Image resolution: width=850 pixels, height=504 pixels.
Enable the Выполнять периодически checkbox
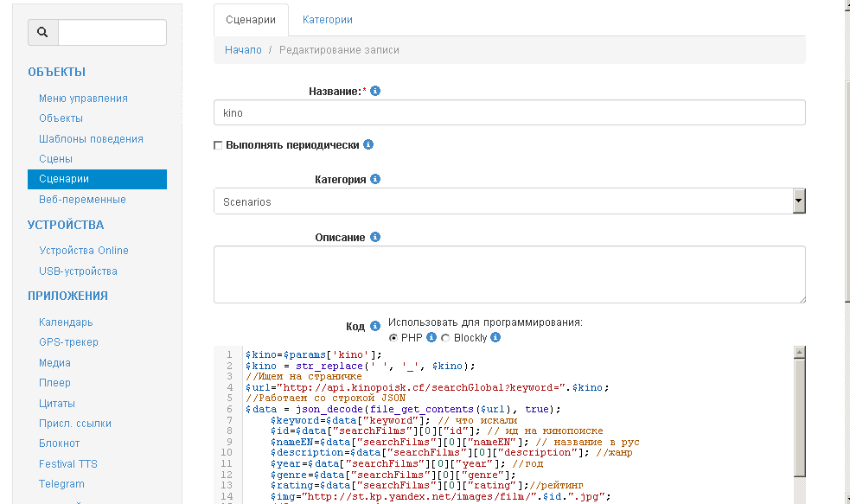point(218,145)
